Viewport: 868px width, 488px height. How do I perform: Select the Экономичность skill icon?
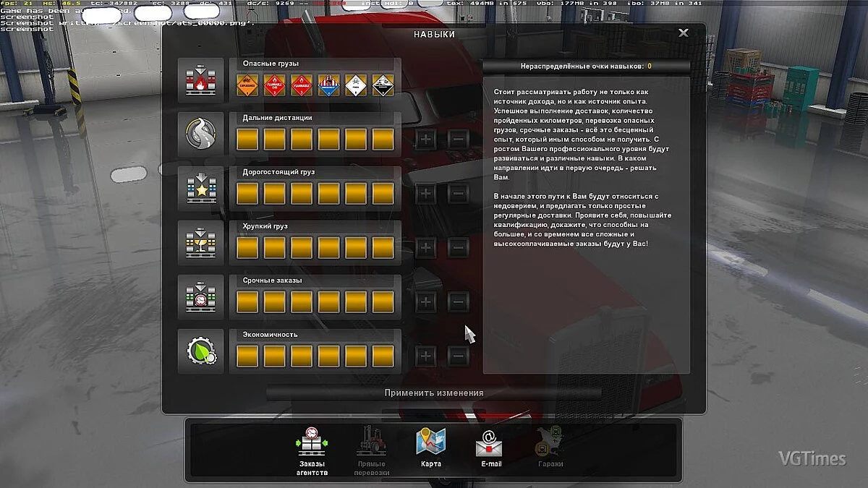(201, 351)
